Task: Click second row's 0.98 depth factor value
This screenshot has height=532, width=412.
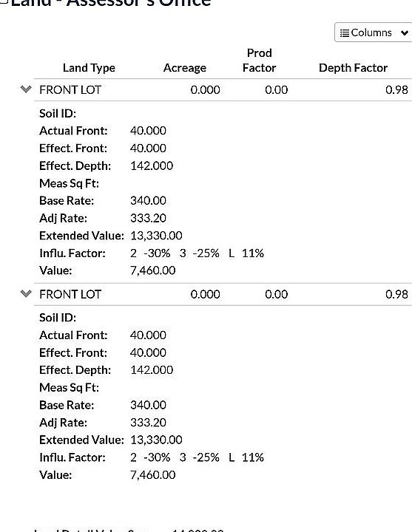Action: pyautogui.click(x=396, y=294)
